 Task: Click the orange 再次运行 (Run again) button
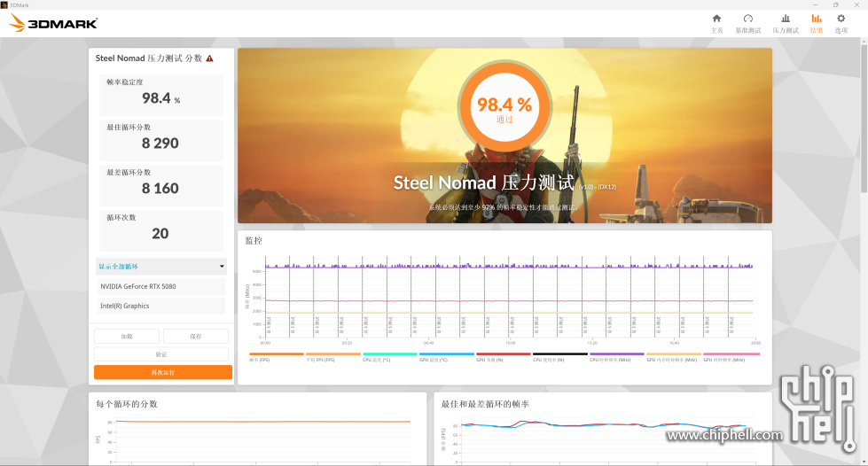pos(163,372)
